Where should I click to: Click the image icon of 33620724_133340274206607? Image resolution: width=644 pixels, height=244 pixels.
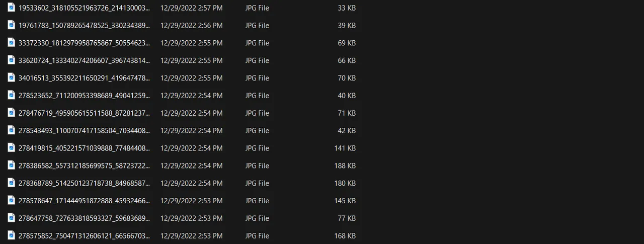(x=11, y=60)
